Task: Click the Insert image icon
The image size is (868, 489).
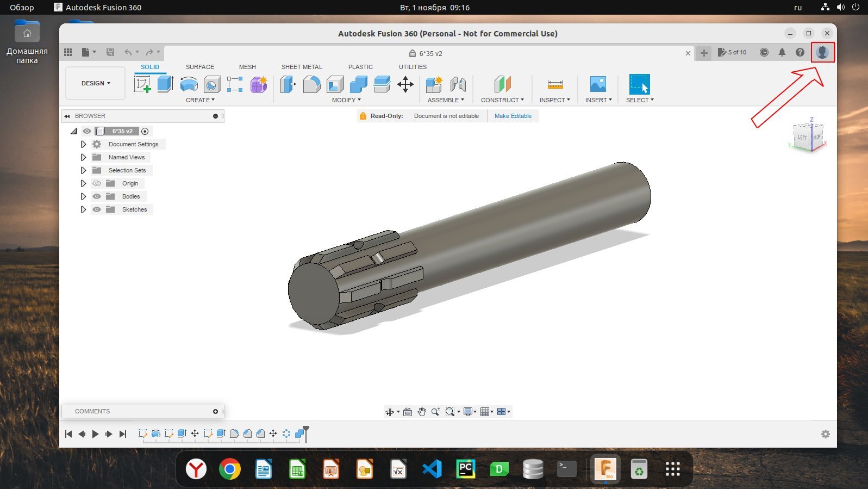Action: click(x=598, y=84)
